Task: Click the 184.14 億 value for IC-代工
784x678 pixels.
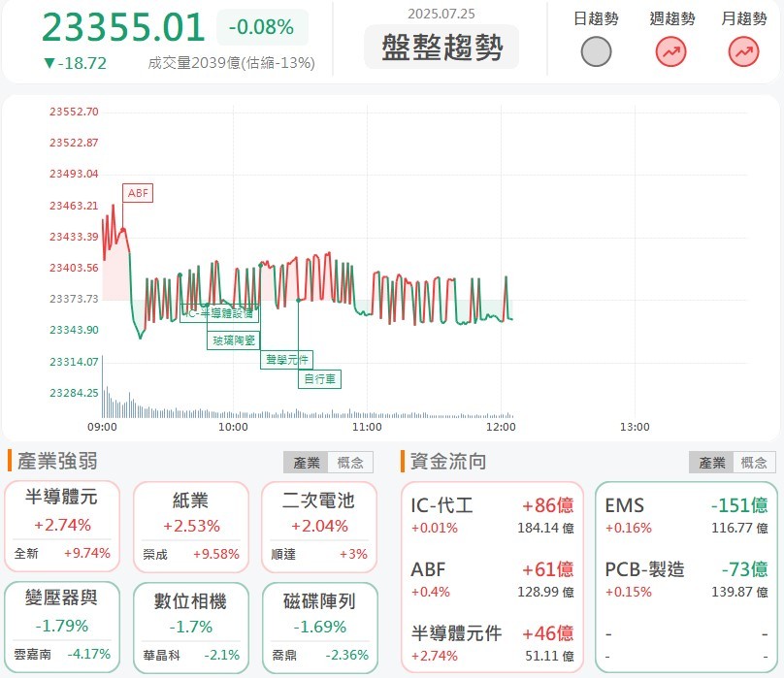Action: (545, 528)
